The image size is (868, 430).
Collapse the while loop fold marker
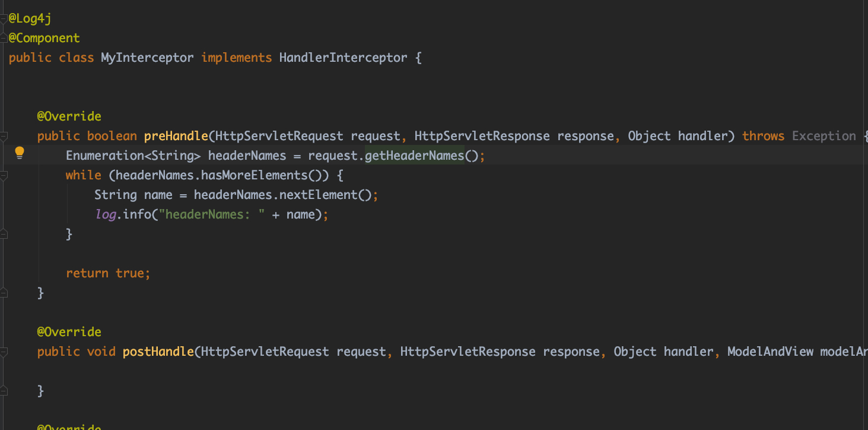[x=4, y=176]
